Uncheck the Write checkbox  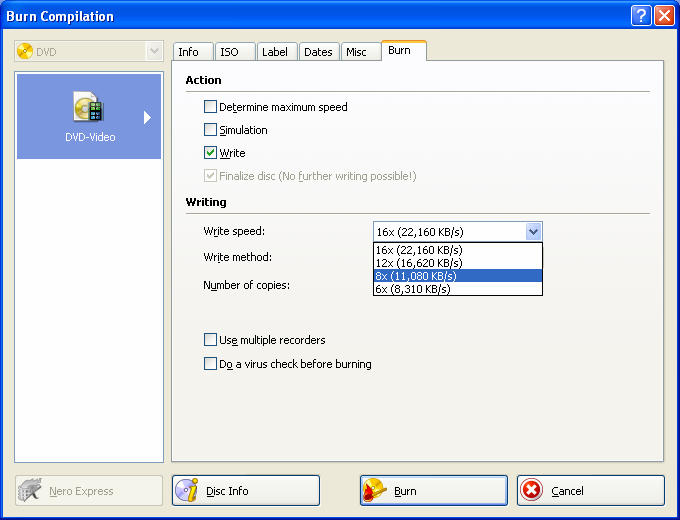coord(210,153)
